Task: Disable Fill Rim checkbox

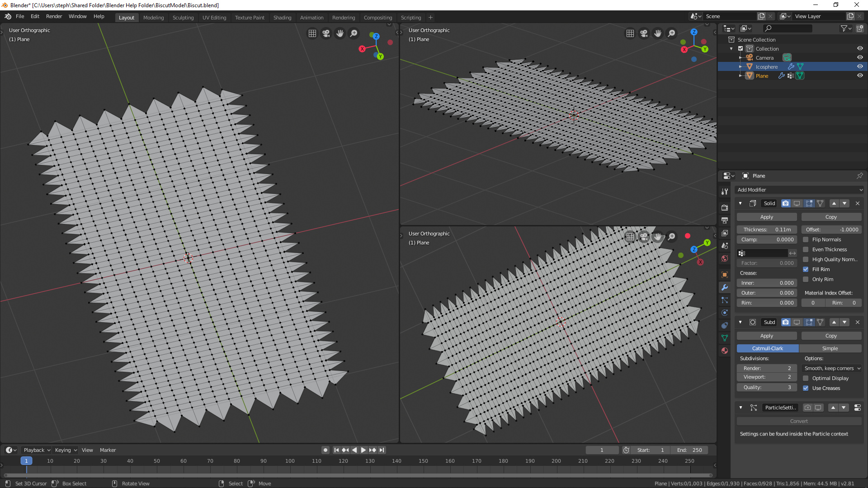Action: (806, 269)
